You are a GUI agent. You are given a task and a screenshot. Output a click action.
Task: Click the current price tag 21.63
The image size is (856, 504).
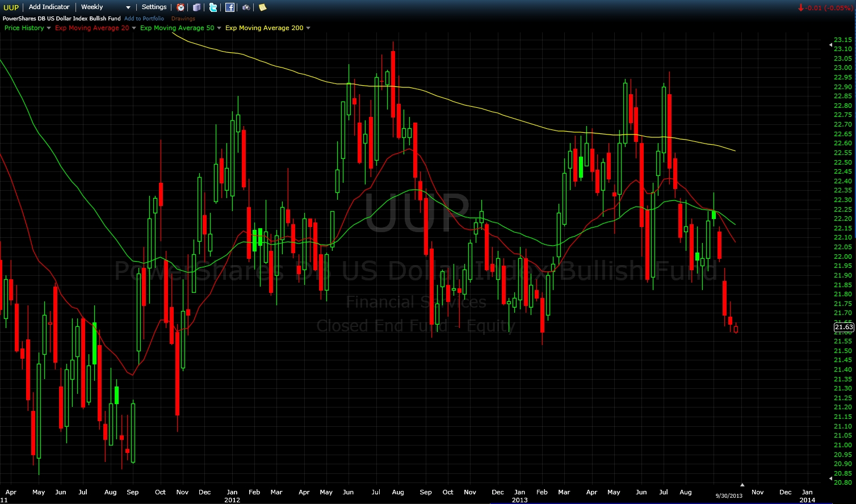pyautogui.click(x=844, y=327)
